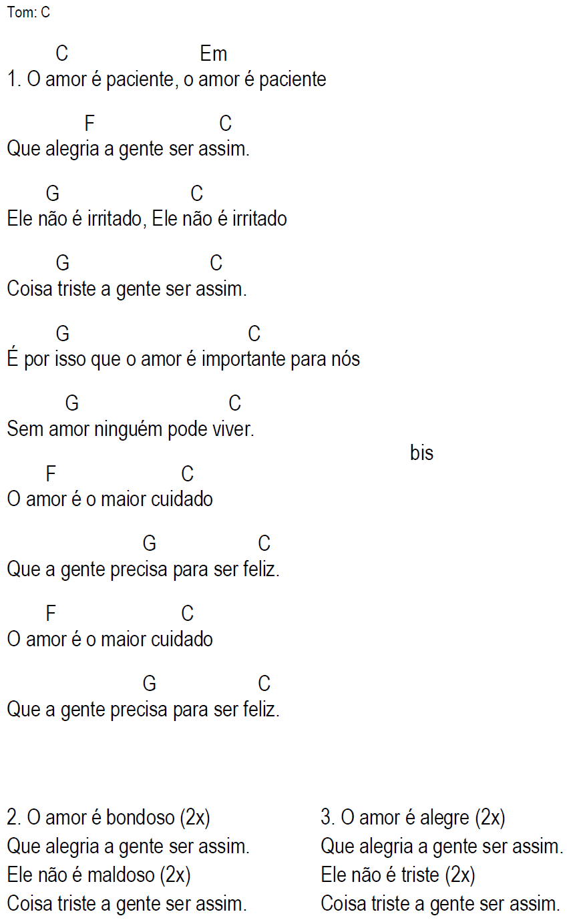
Task: Select the C chord above "importante para nós"
Action: 254,333
